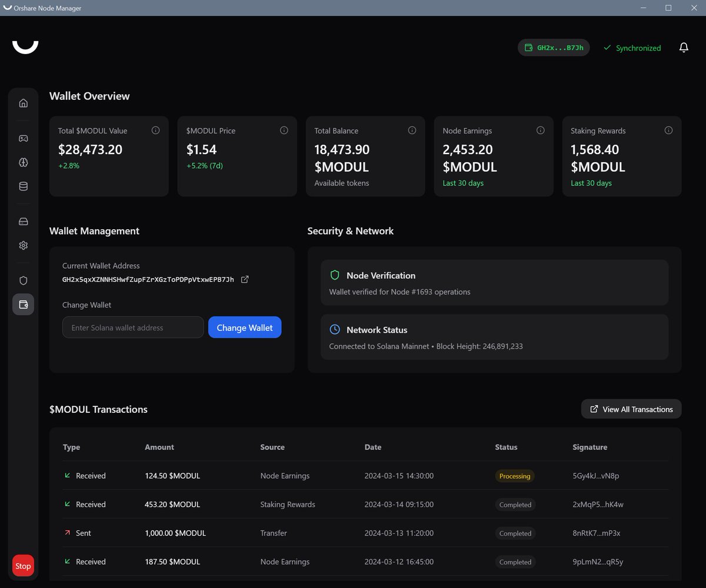The height and width of the screenshot is (588, 706).
Task: Show info for Total $MODUL Value card
Action: point(156,131)
